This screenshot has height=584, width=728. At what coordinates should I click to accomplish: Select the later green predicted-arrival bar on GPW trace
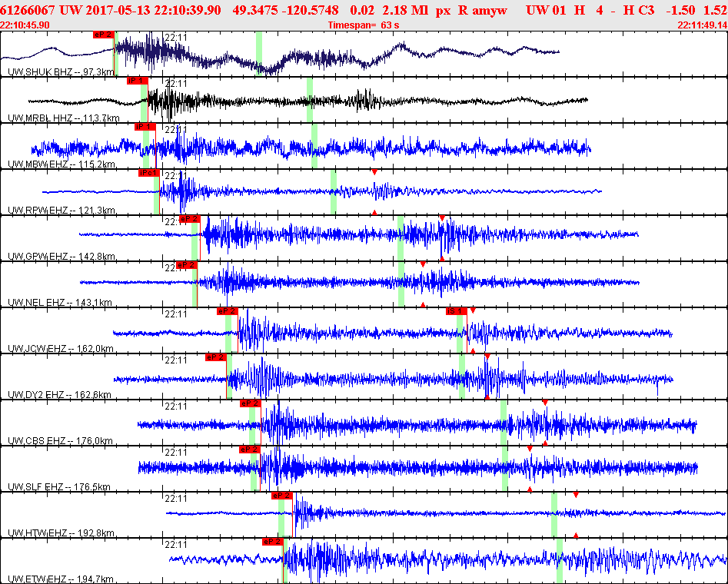(401, 238)
